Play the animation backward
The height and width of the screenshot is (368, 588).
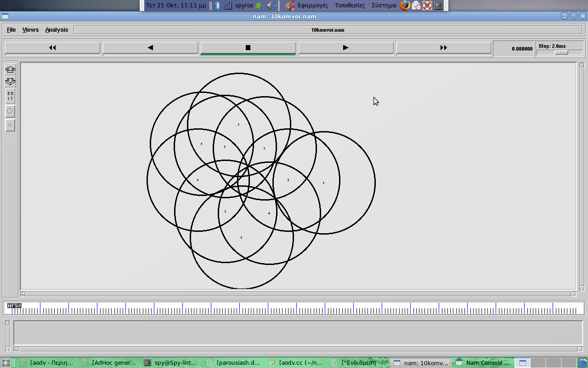pos(150,48)
